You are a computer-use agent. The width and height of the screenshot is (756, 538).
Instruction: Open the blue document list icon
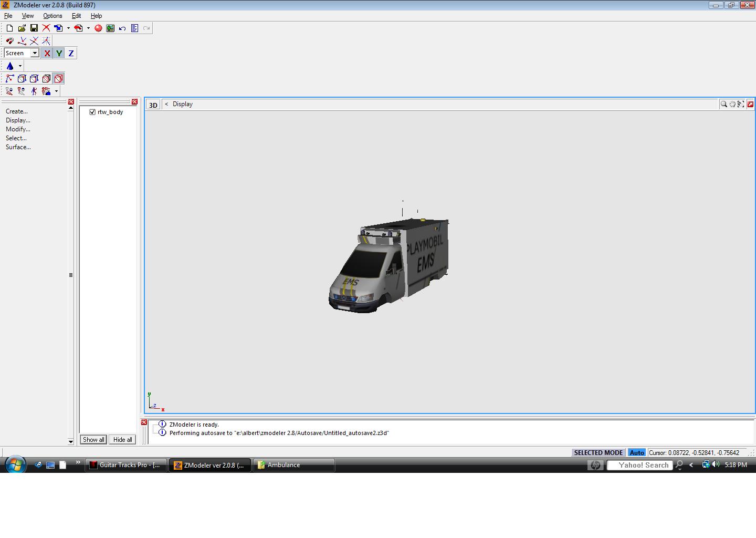point(134,28)
